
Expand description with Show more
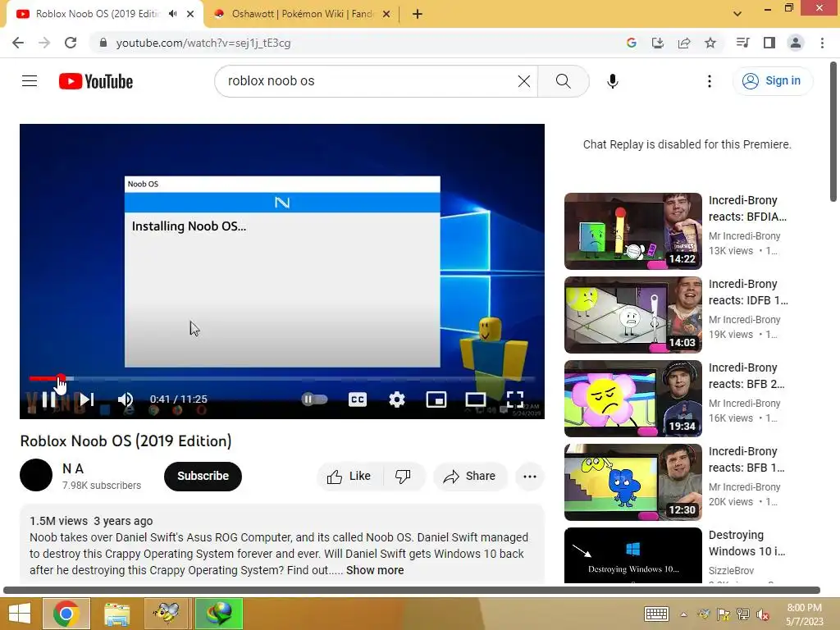375,570
